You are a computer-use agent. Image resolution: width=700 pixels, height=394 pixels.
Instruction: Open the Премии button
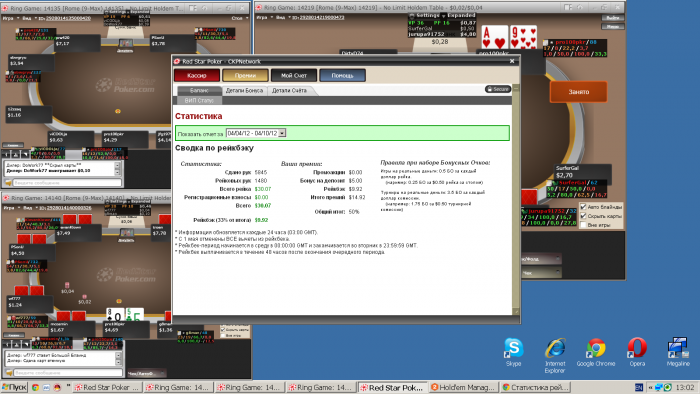click(246, 75)
